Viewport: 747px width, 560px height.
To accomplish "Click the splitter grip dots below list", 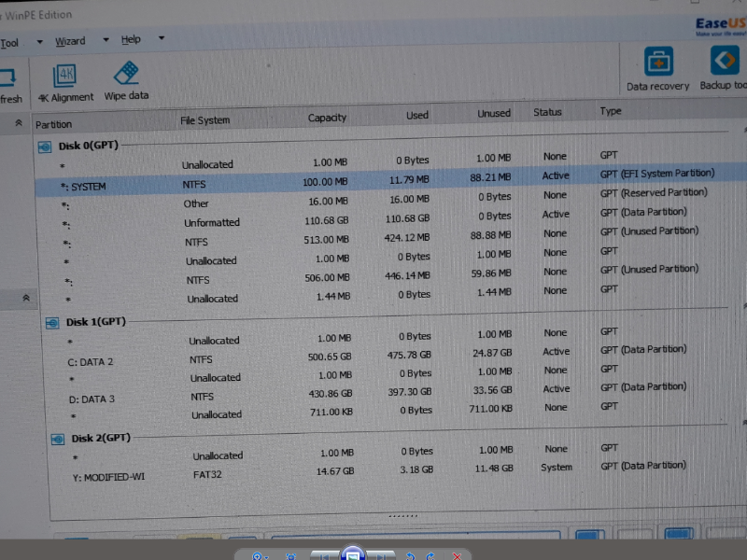I will [403, 516].
